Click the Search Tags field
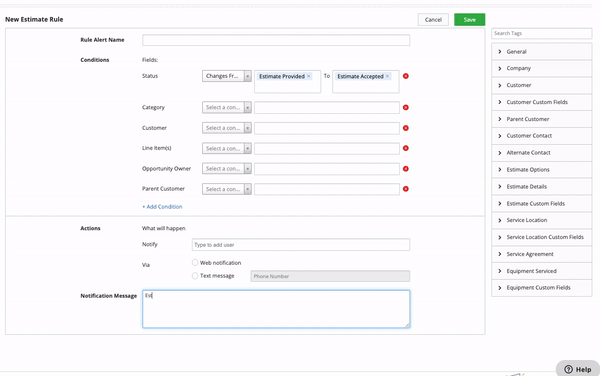600x376 pixels. point(541,33)
